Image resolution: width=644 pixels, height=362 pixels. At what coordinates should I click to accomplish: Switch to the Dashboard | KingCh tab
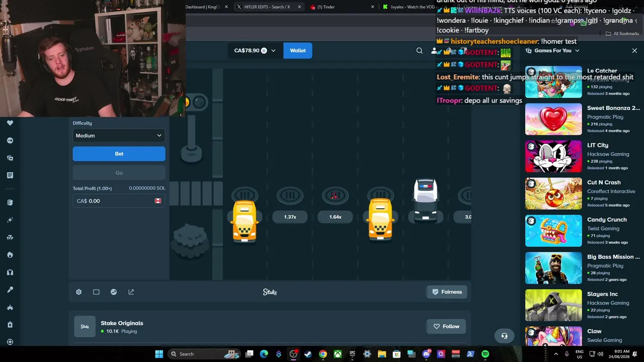tap(203, 7)
